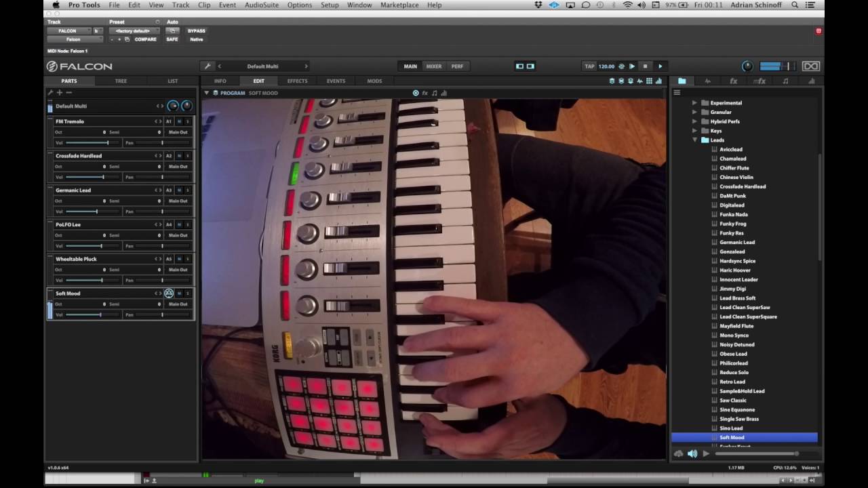868x488 pixels.
Task: Switch to the LIST tab
Action: pos(172,81)
